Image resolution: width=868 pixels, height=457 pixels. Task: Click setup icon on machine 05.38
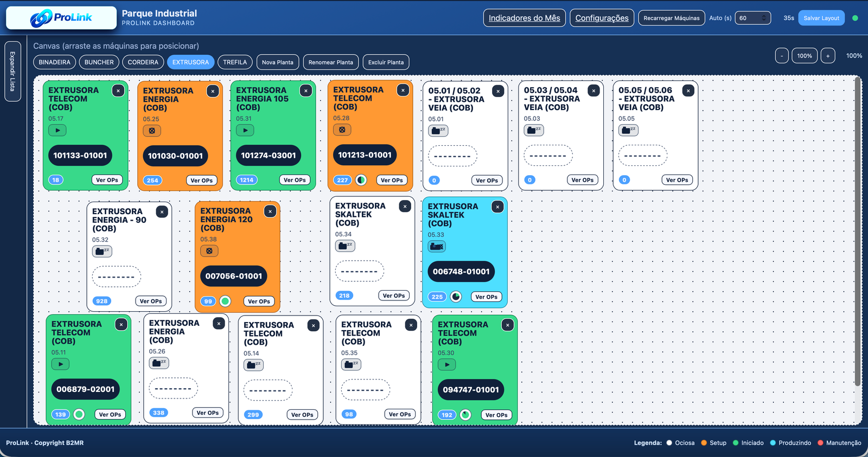209,251
